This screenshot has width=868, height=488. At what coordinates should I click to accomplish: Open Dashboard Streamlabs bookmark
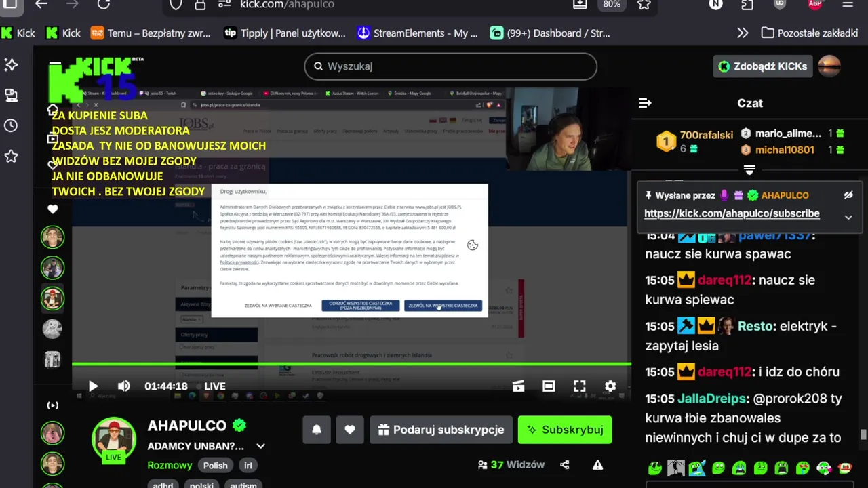tap(551, 33)
